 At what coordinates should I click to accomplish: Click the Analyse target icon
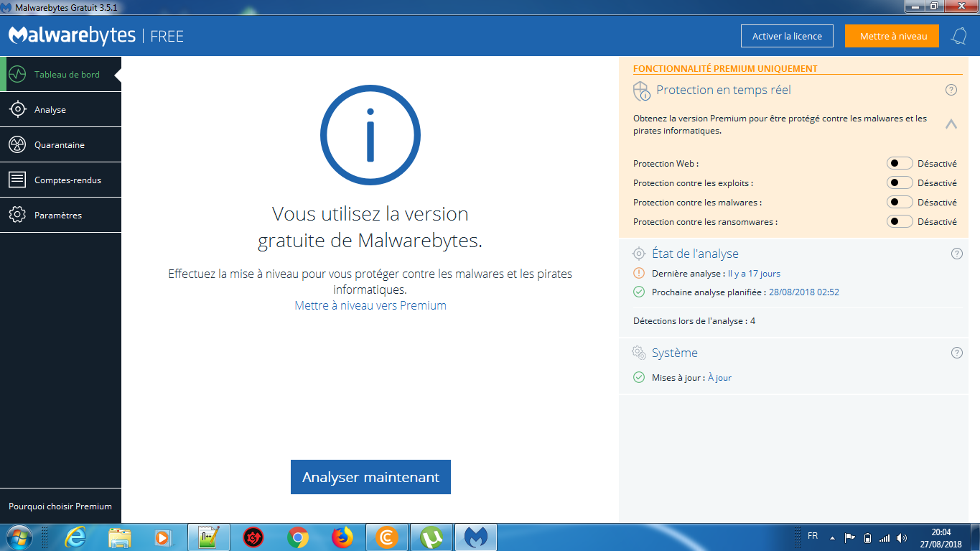click(x=17, y=109)
